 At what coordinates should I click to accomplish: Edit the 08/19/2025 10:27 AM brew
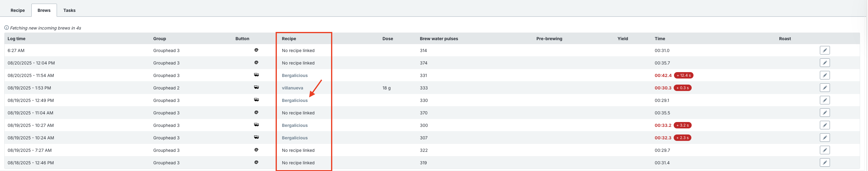824,125
